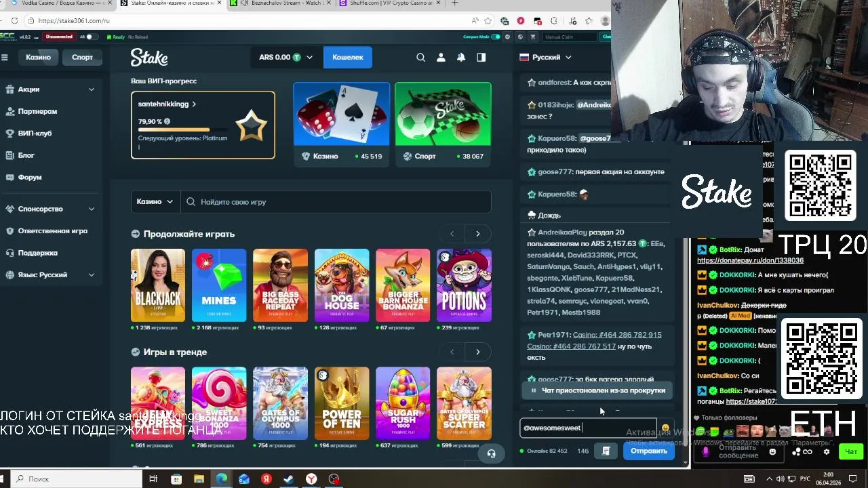Show next games in Игры в тренде
This screenshot has height=488, width=868.
tap(477, 352)
